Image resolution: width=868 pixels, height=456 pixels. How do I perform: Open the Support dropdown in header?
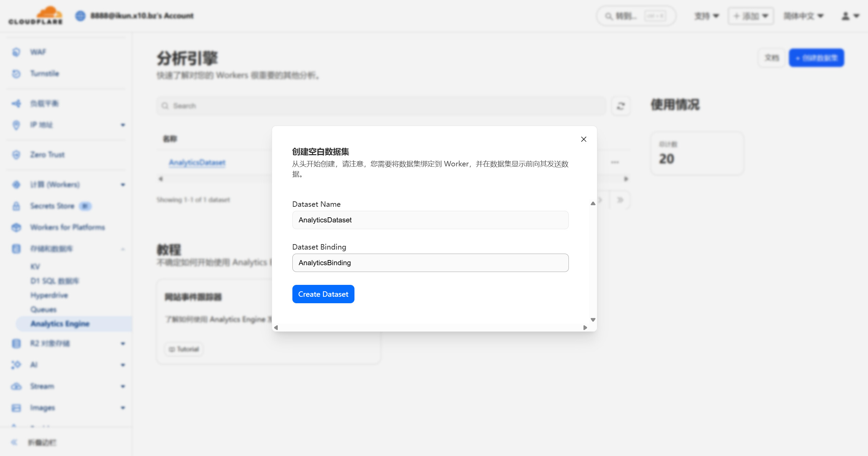707,16
